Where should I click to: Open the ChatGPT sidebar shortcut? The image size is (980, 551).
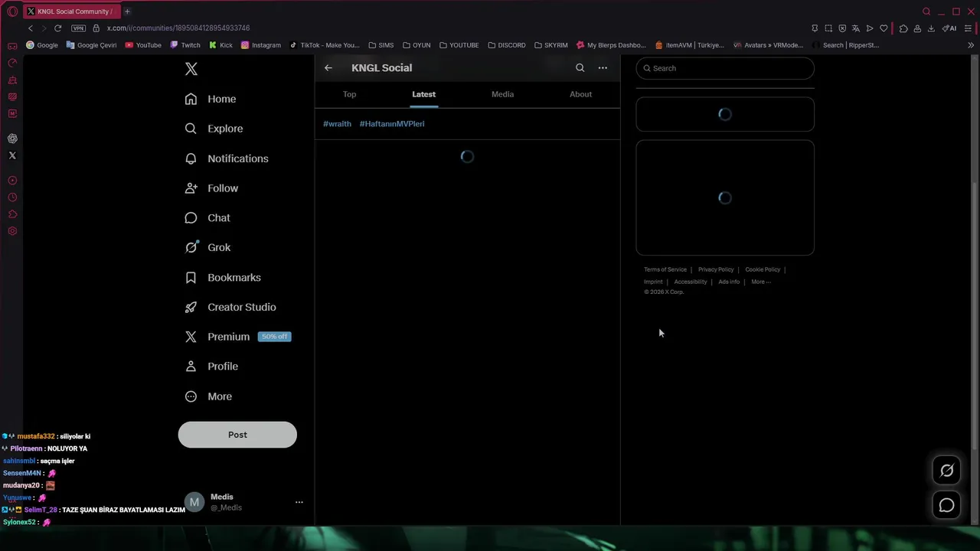point(12,139)
